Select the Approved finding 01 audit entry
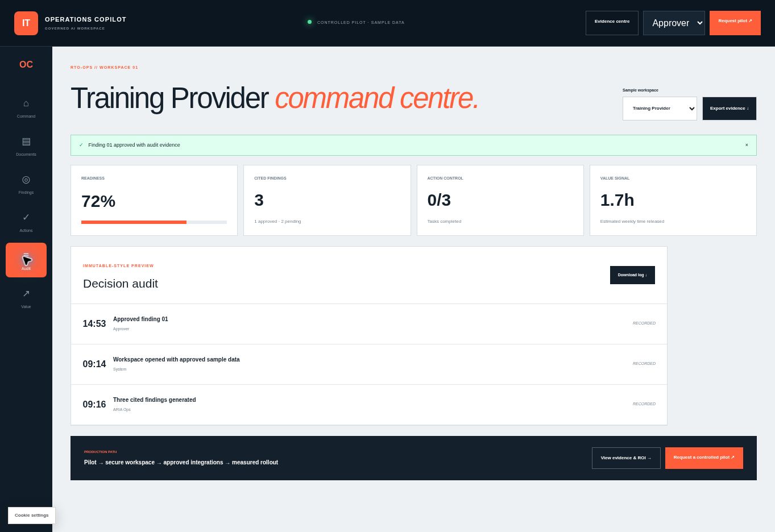The image size is (775, 532). pyautogui.click(x=369, y=324)
